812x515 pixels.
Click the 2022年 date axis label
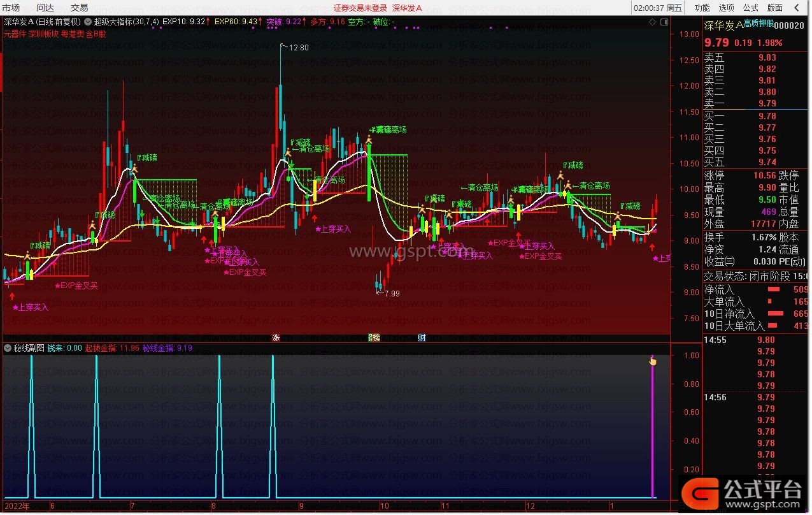pyautogui.click(x=17, y=505)
